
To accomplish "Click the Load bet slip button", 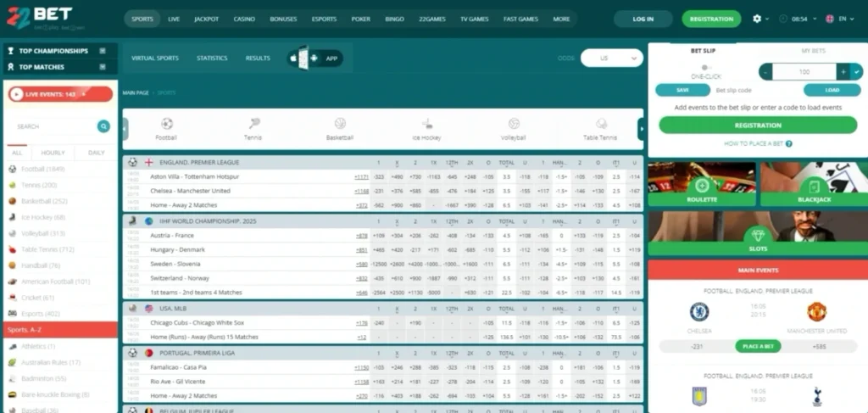I will pos(832,90).
